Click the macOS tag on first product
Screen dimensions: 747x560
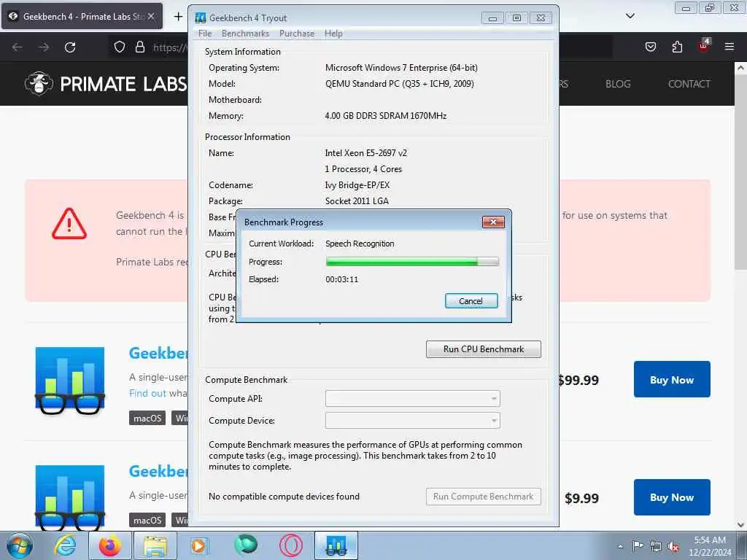(147, 418)
